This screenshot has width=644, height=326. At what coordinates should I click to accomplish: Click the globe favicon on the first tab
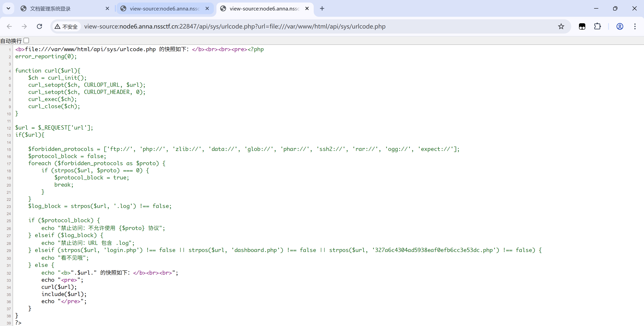(23, 9)
